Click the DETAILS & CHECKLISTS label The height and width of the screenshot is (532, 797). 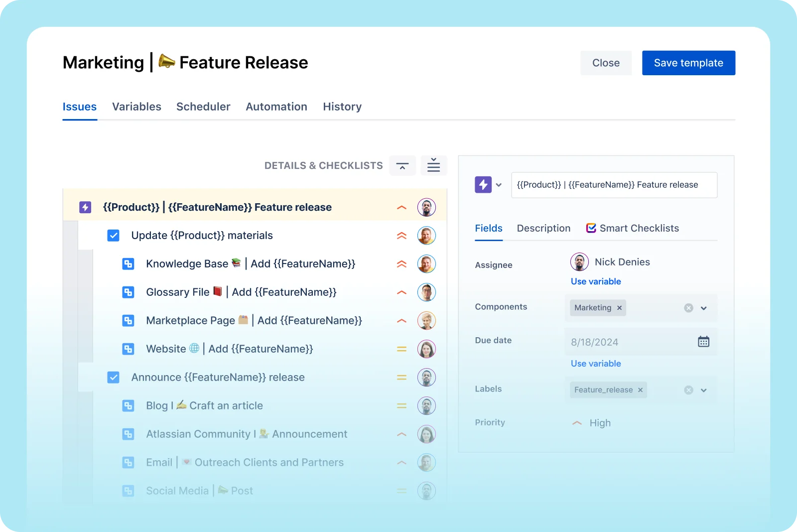pos(324,165)
